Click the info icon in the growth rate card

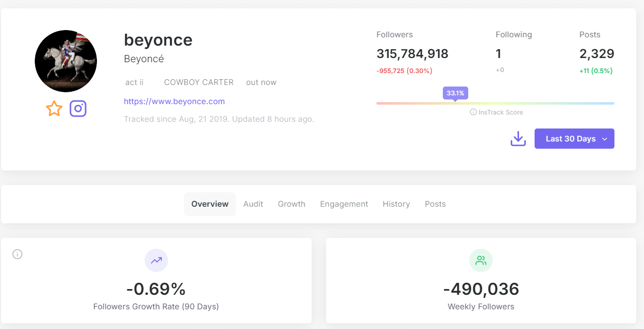coord(18,254)
